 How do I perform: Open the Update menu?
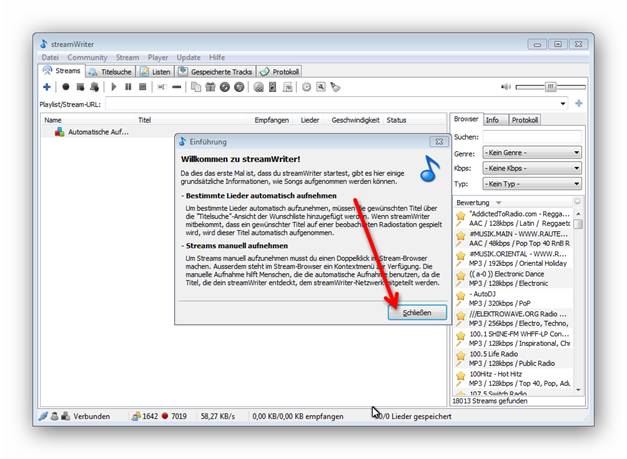188,58
